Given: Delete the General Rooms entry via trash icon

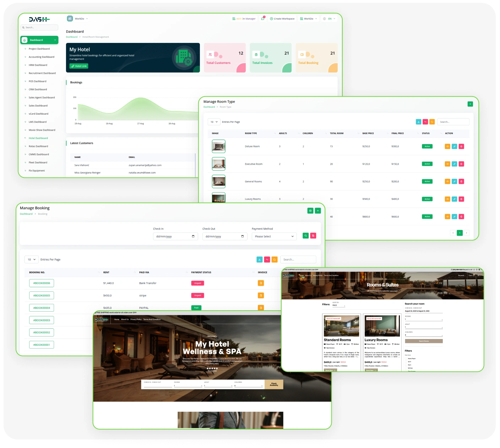Looking at the screenshot, I should 461,181.
